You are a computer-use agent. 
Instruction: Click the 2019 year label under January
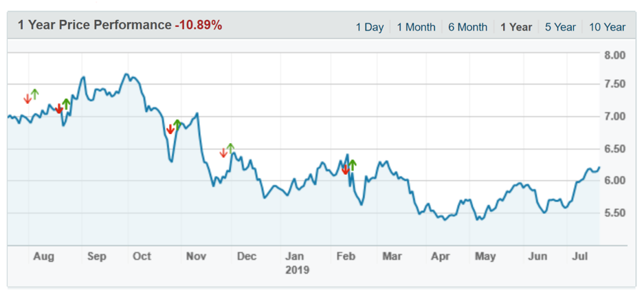pyautogui.click(x=297, y=270)
